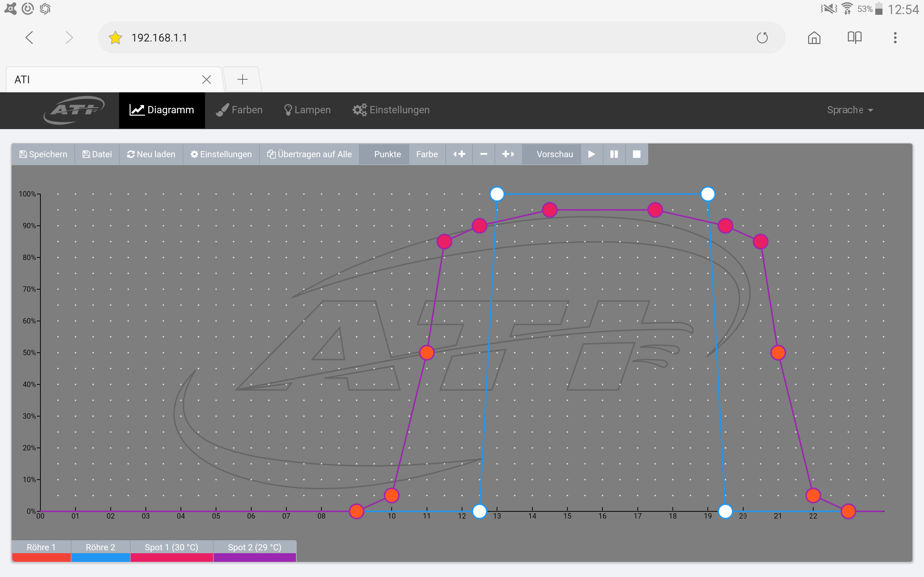Click the minus remove point icon

click(x=483, y=154)
